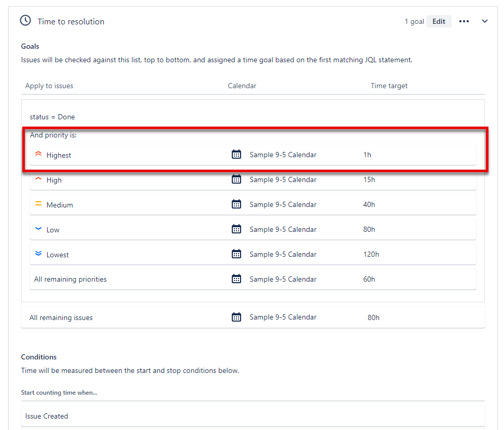Screen dimensions: 504x430
Task: Click the All remaining priorities label
Action: pos(71,279)
